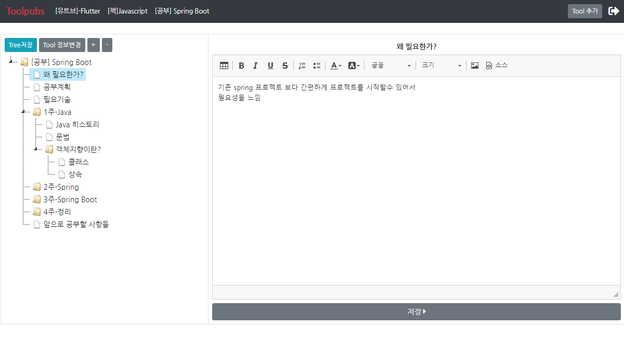Toggle the 소스 source view

[x=497, y=66]
